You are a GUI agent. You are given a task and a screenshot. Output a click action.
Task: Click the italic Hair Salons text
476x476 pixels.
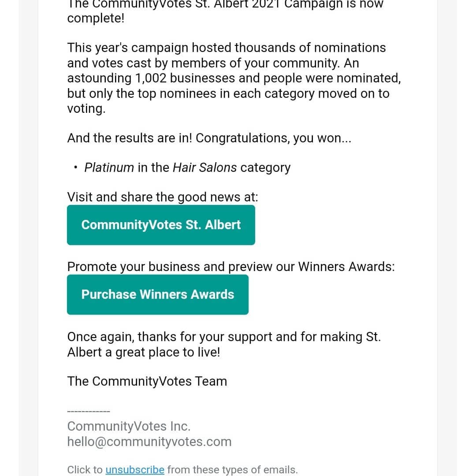tap(205, 167)
